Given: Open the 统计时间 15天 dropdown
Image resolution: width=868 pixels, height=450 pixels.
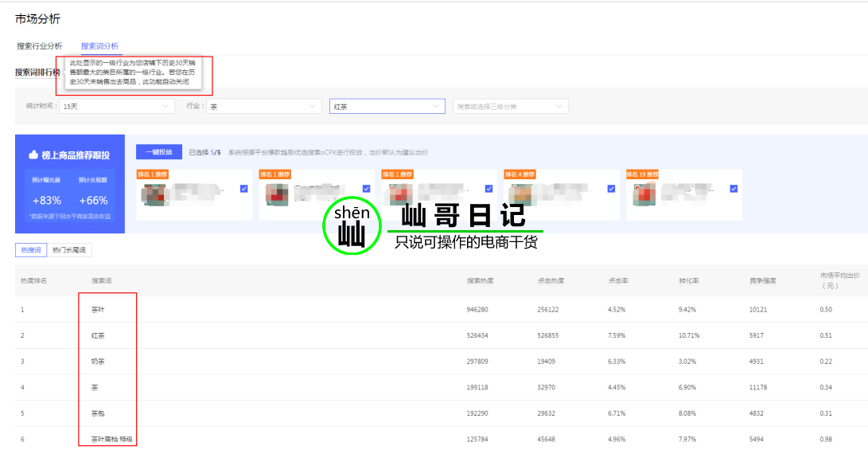Looking at the screenshot, I should [117, 107].
